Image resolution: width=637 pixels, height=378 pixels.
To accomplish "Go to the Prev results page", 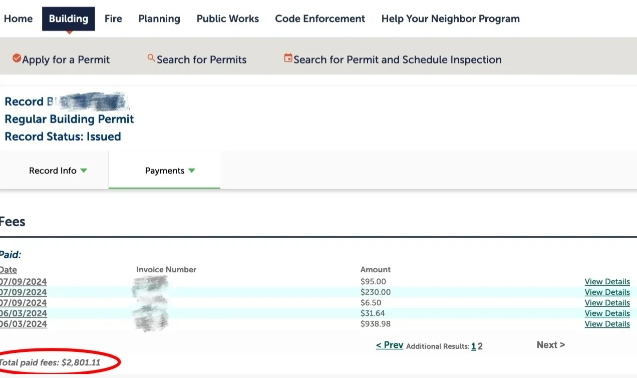I will [389, 345].
